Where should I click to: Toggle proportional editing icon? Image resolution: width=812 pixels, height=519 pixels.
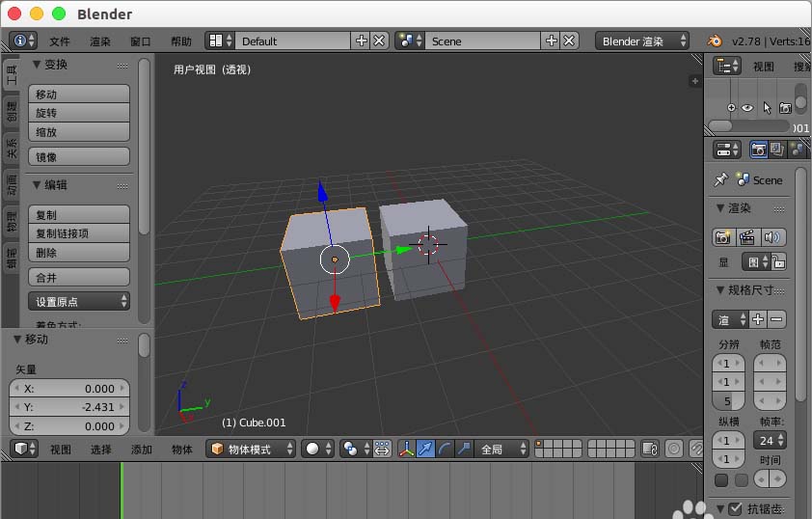tap(674, 449)
